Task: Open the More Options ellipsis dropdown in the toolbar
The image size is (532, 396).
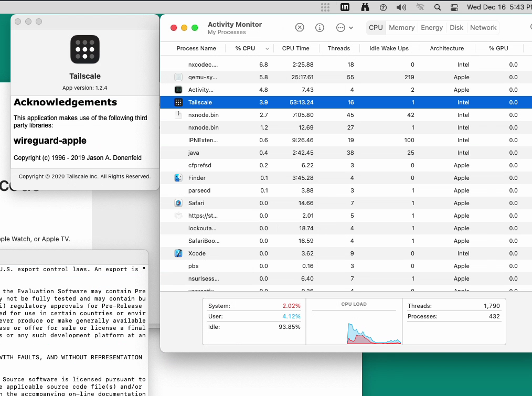Action: coord(341,27)
